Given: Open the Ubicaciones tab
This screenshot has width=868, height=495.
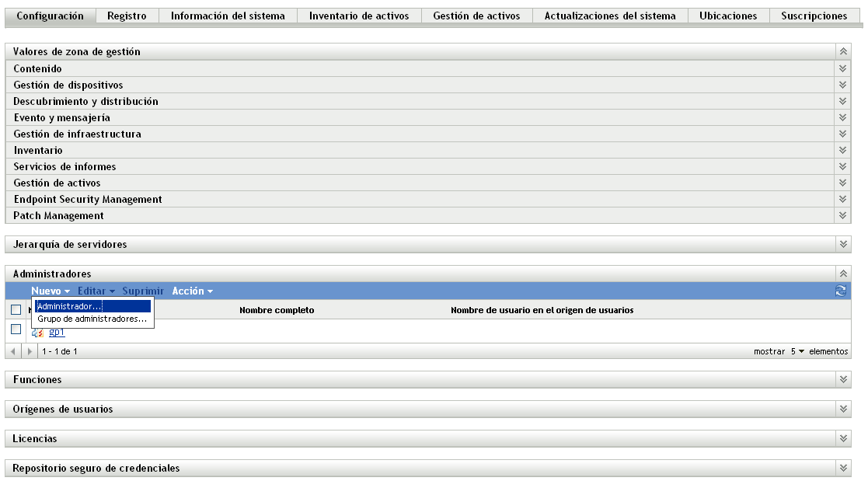Looking at the screenshot, I should click(728, 16).
